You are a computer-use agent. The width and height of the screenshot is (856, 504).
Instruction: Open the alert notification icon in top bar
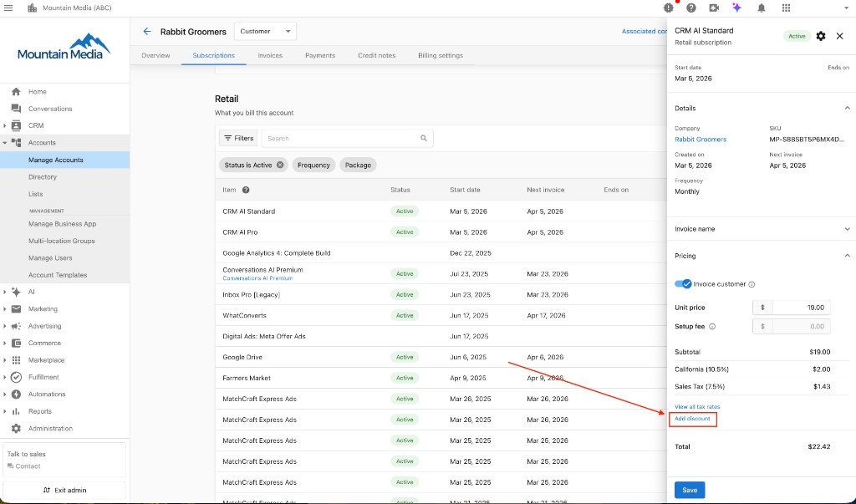tap(668, 8)
